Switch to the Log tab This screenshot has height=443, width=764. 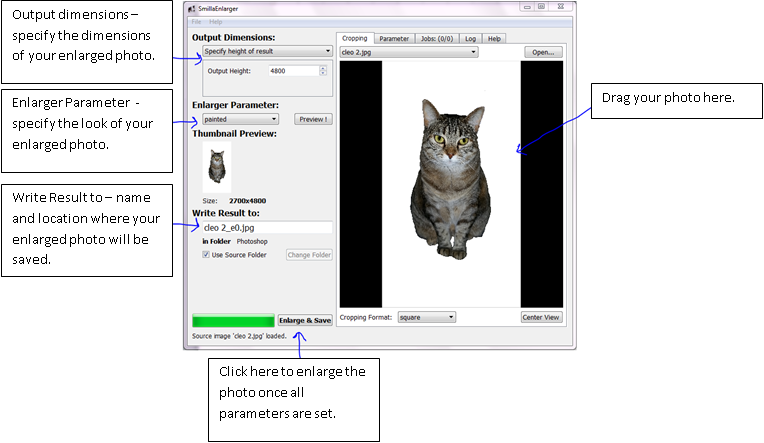tap(470, 39)
